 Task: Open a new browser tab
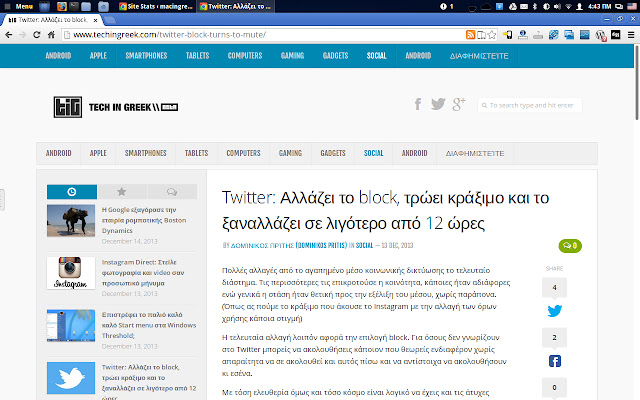pyautogui.click(x=109, y=20)
